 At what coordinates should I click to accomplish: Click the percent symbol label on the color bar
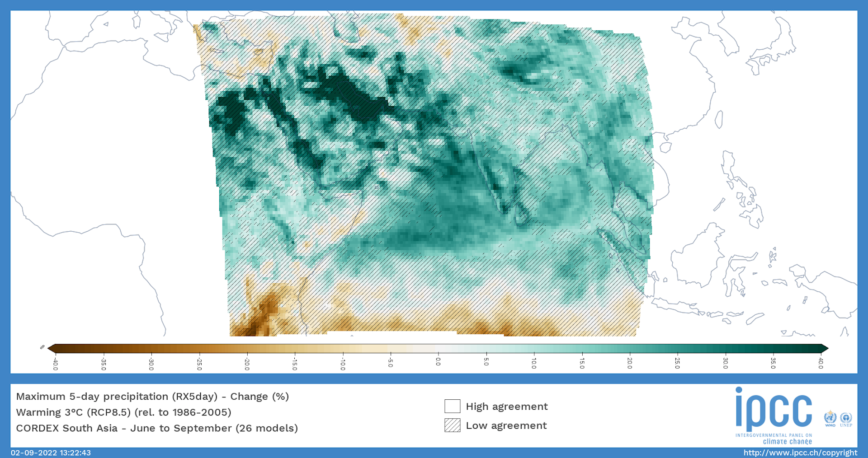coord(43,346)
